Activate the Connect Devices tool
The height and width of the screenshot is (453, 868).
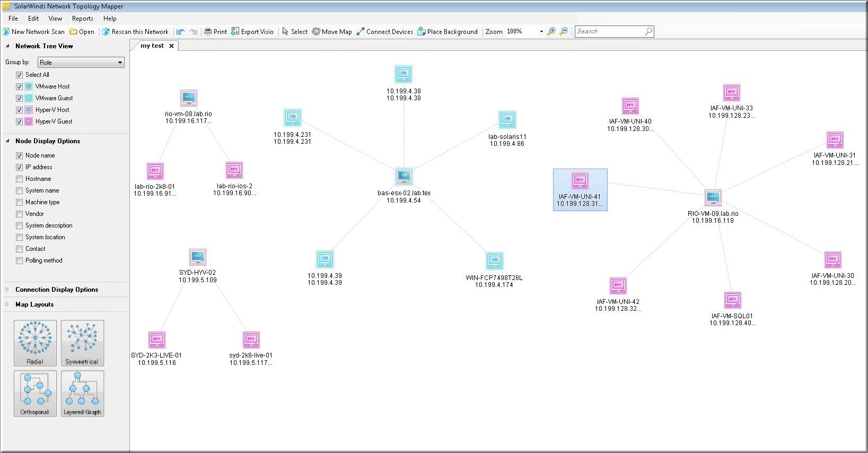click(x=385, y=32)
